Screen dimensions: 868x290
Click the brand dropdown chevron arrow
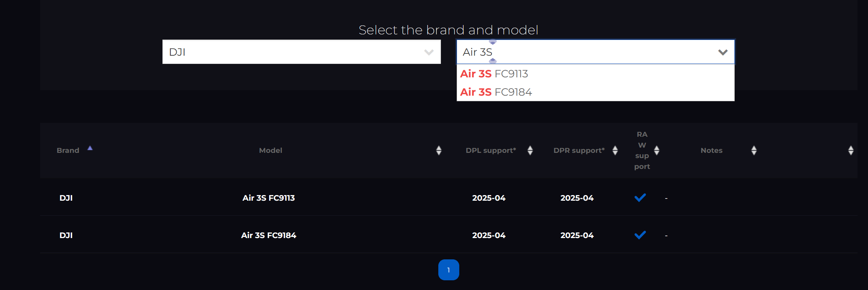pyautogui.click(x=429, y=52)
